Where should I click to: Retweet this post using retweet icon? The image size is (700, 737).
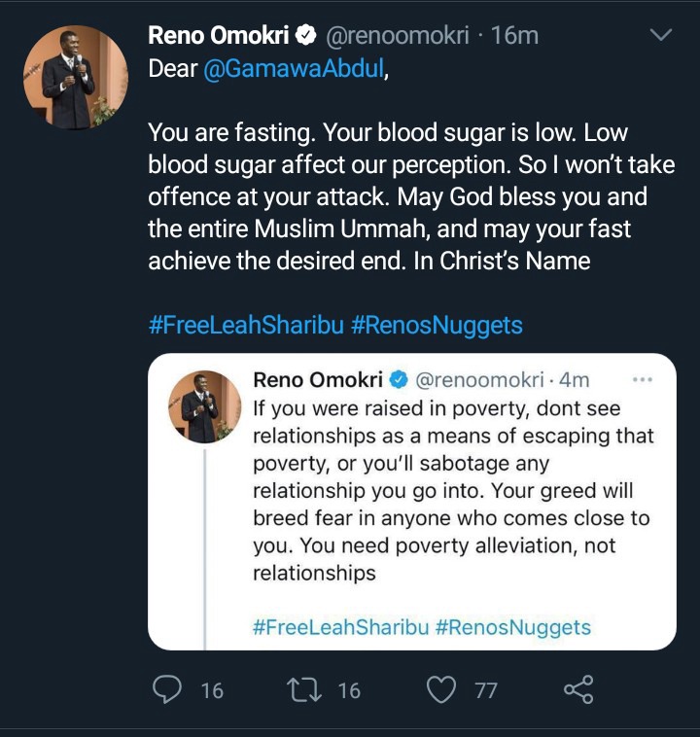pos(304,689)
